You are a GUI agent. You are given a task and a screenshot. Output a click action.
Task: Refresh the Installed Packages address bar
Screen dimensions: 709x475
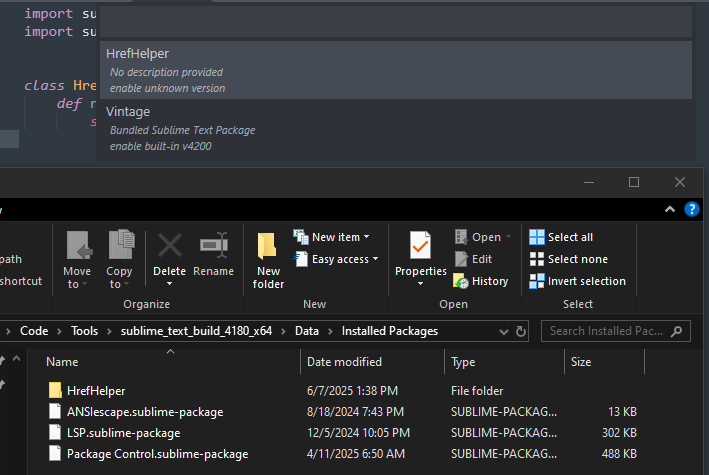pos(521,331)
